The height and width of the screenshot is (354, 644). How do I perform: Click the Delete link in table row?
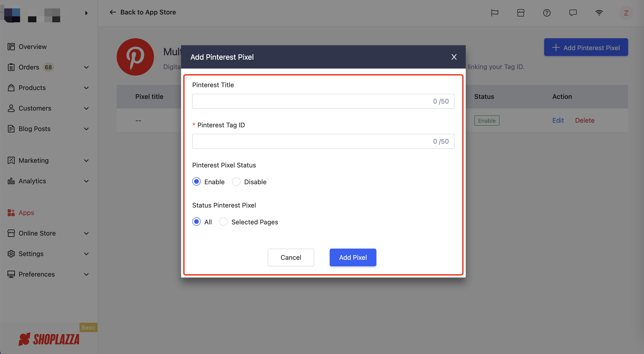click(584, 120)
